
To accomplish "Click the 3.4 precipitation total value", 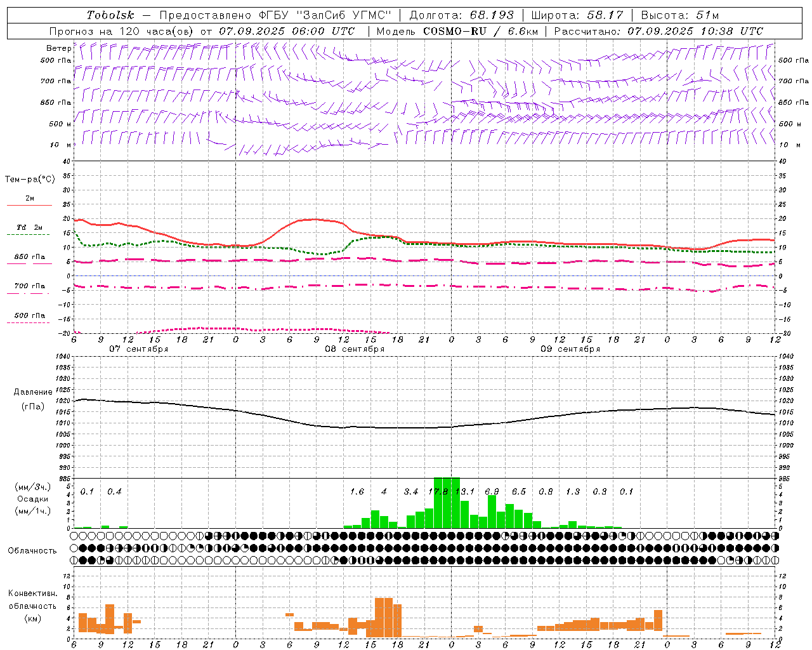I will (411, 492).
